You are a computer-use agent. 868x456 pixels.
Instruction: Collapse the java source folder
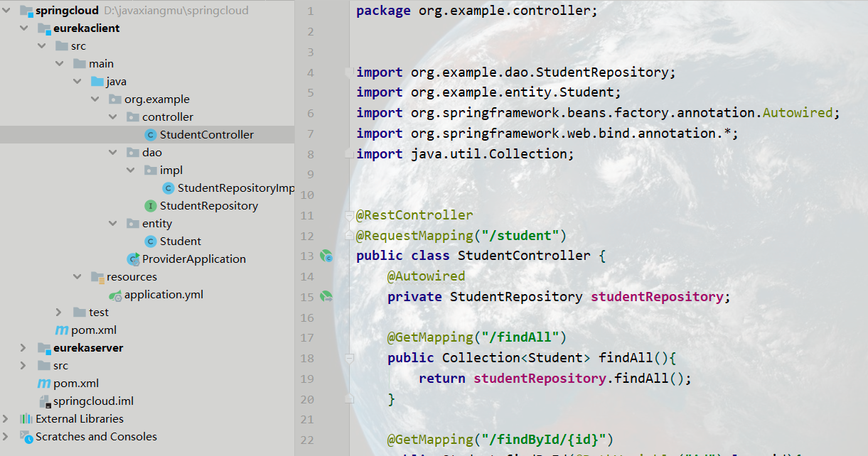coord(77,82)
